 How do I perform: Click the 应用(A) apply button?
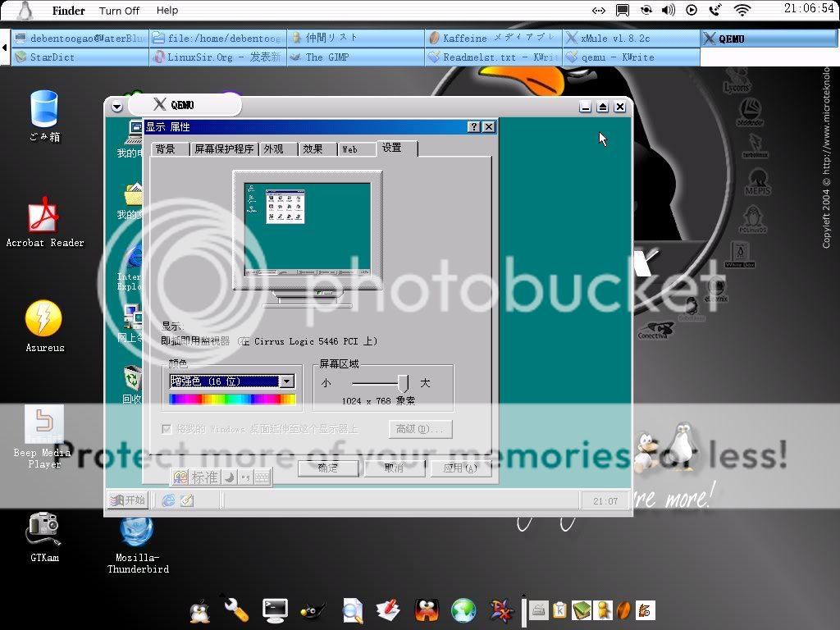point(460,468)
